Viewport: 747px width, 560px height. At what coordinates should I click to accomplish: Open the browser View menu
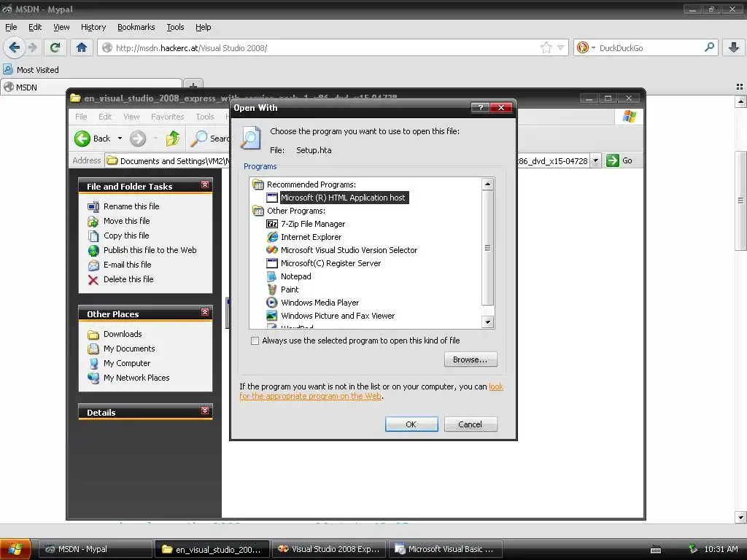(x=61, y=27)
